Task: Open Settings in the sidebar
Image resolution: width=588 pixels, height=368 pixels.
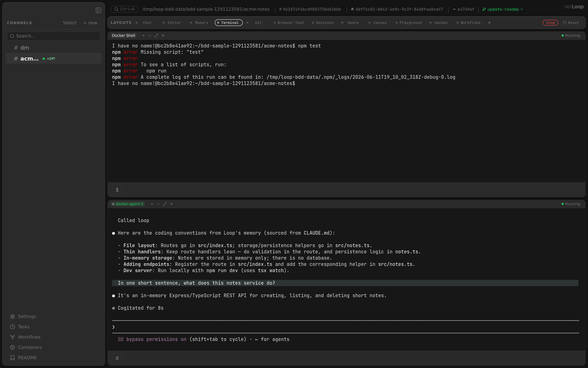Action: pos(23,316)
